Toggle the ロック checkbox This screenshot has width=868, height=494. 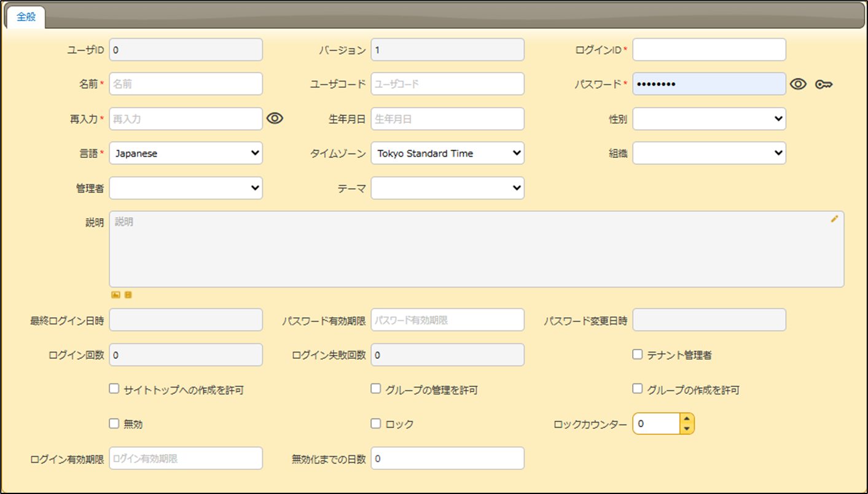pyautogui.click(x=376, y=423)
